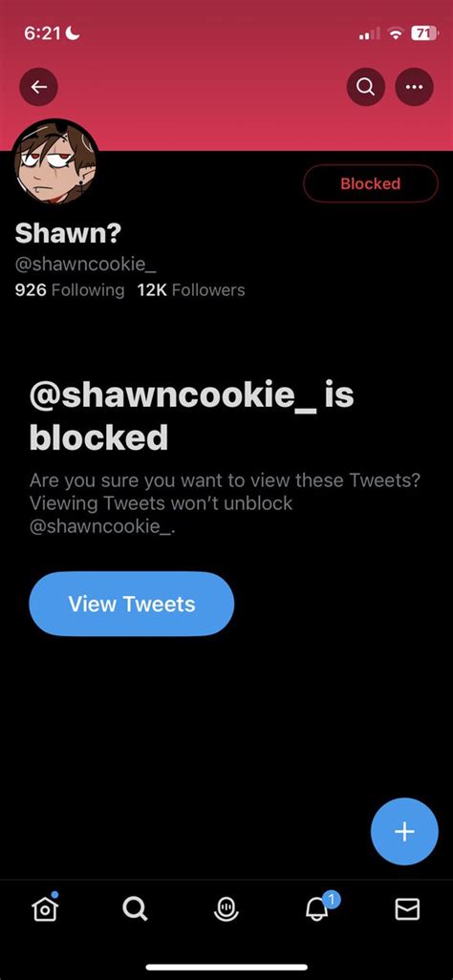
Task: Go to the Home tab
Action: coord(45,908)
